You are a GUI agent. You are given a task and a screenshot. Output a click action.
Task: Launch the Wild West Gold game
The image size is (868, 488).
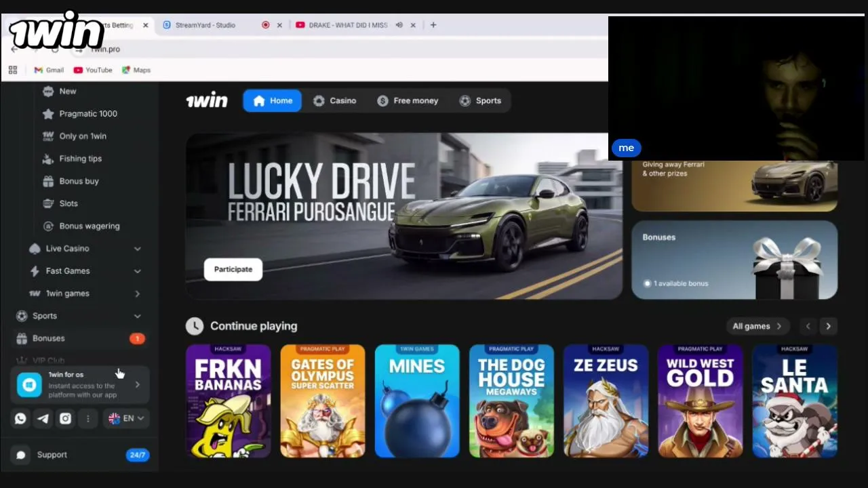701,401
